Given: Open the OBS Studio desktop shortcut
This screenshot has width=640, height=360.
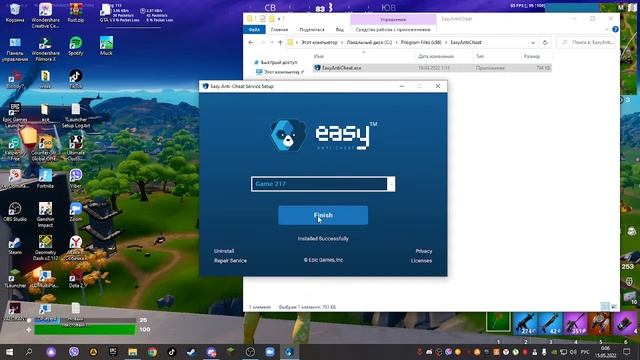Looking at the screenshot, I should [15, 211].
